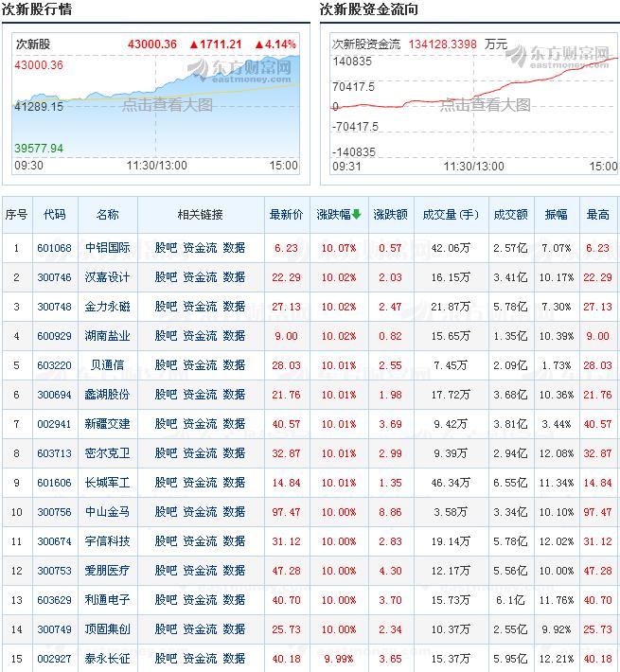The image size is (620, 672).
Task: Open 密尔克卫 stock name link
Action: tap(108, 453)
